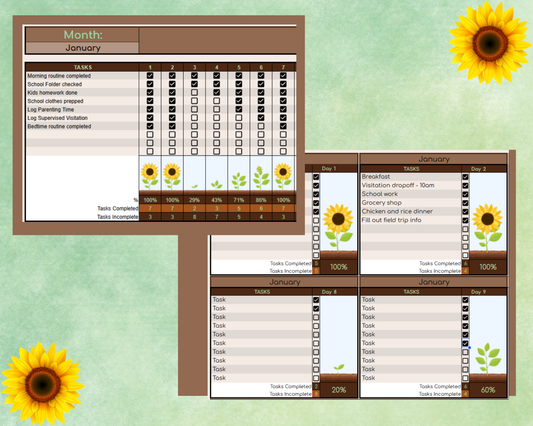Select Visitation dropoff - 10am task cell
The width and height of the screenshot is (533, 426).
point(411,185)
